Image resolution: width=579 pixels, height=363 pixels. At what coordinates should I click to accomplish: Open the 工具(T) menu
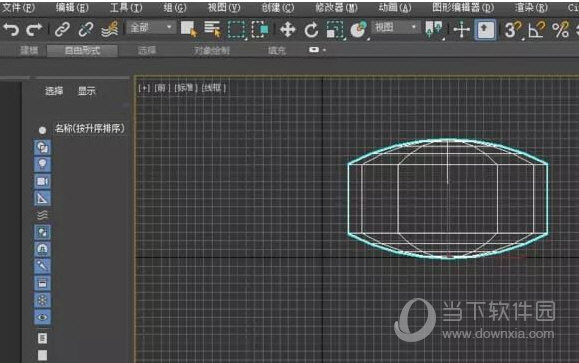126,7
